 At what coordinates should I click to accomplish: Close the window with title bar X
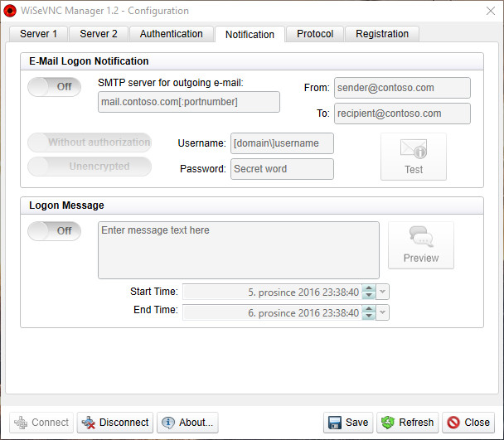point(491,11)
